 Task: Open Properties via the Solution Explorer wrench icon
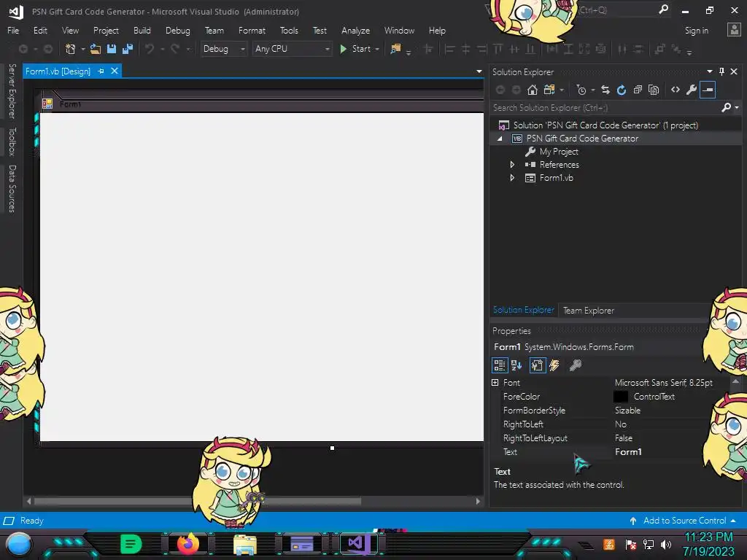tap(692, 90)
